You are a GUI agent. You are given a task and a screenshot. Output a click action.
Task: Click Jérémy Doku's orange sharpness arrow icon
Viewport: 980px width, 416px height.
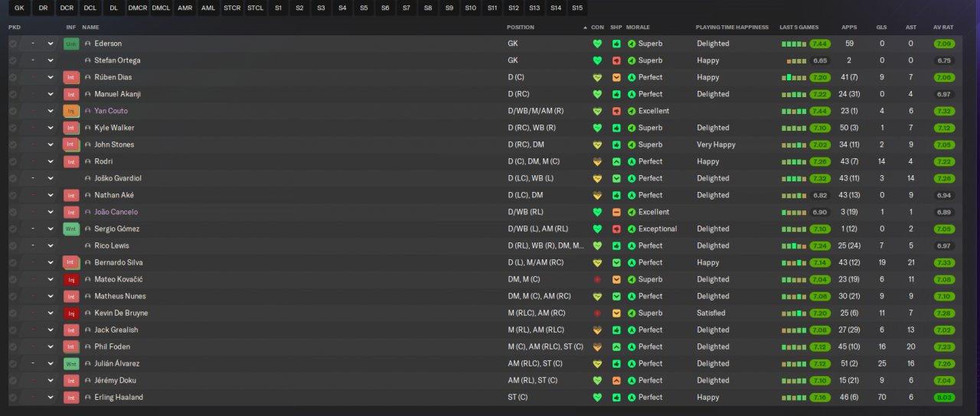616,380
